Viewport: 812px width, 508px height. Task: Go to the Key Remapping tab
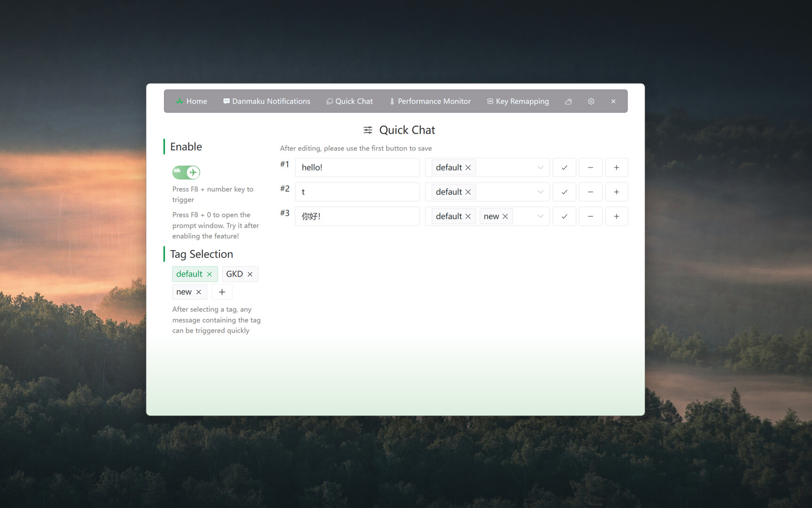click(x=517, y=101)
